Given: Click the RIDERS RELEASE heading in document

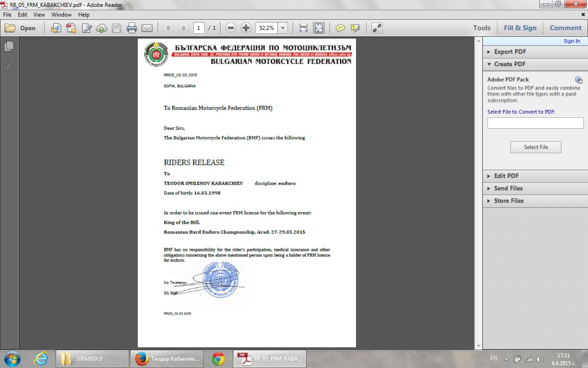Looking at the screenshot, I should 194,162.
